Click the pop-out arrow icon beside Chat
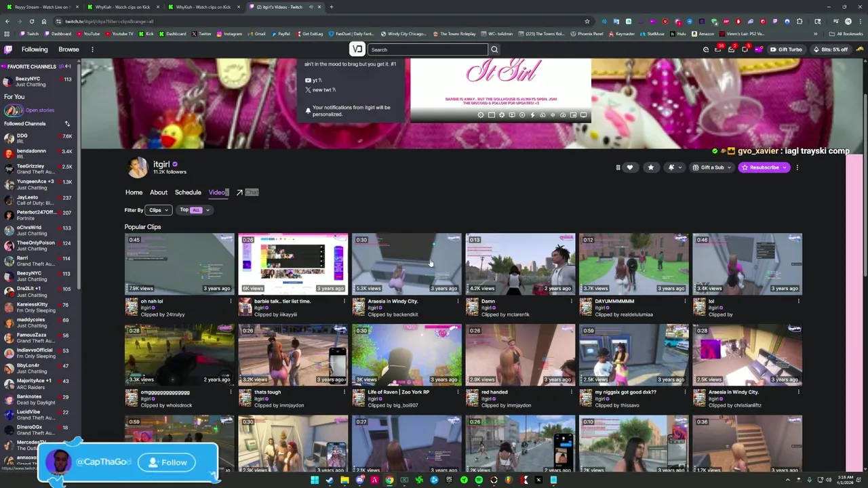This screenshot has height=488, width=868. 239,192
